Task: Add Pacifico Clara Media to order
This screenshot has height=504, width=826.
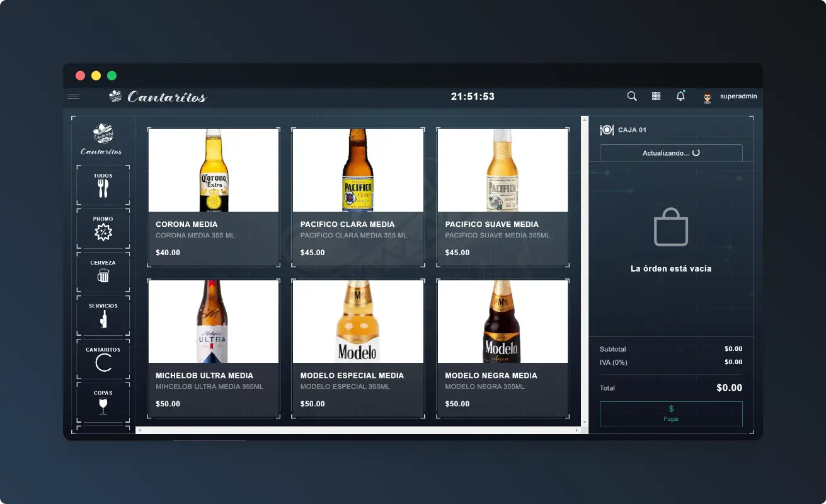Action: (x=358, y=198)
